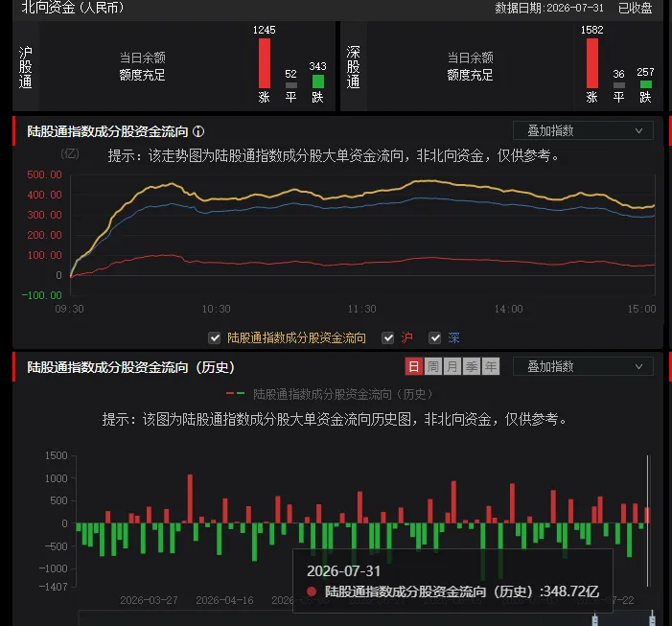Click the red 1245 涨 bar in 沪股通
The height and width of the screenshot is (626, 672).
pos(265,63)
